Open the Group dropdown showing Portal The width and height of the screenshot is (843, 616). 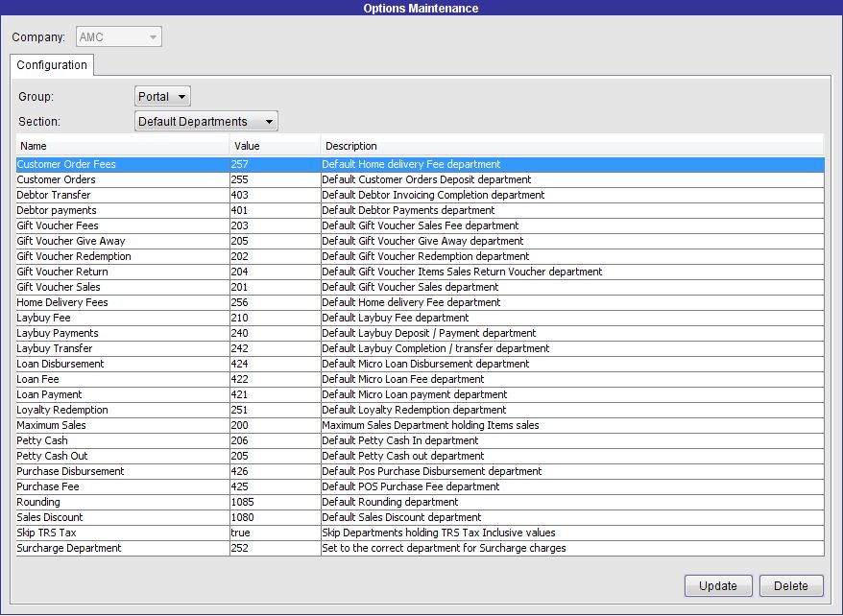[x=162, y=96]
